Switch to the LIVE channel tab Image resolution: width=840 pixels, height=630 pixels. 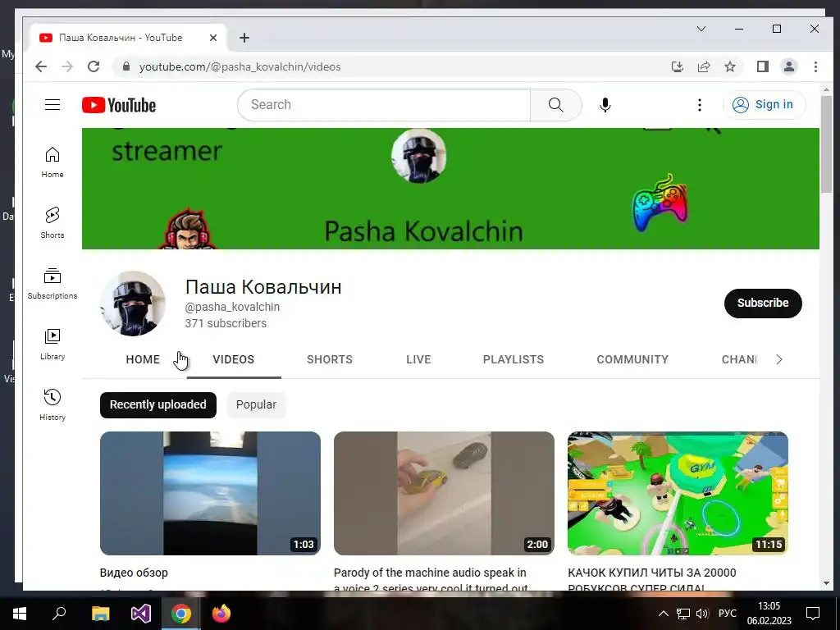click(x=418, y=359)
